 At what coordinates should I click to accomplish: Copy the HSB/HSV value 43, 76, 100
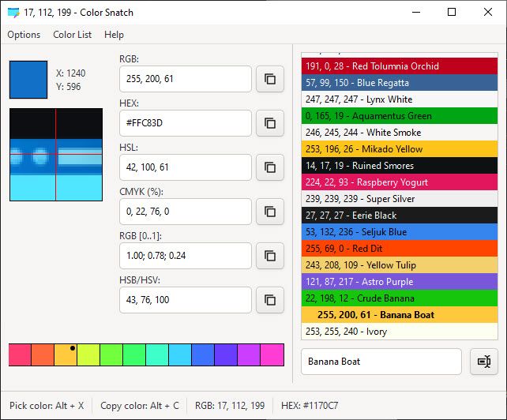click(x=270, y=300)
